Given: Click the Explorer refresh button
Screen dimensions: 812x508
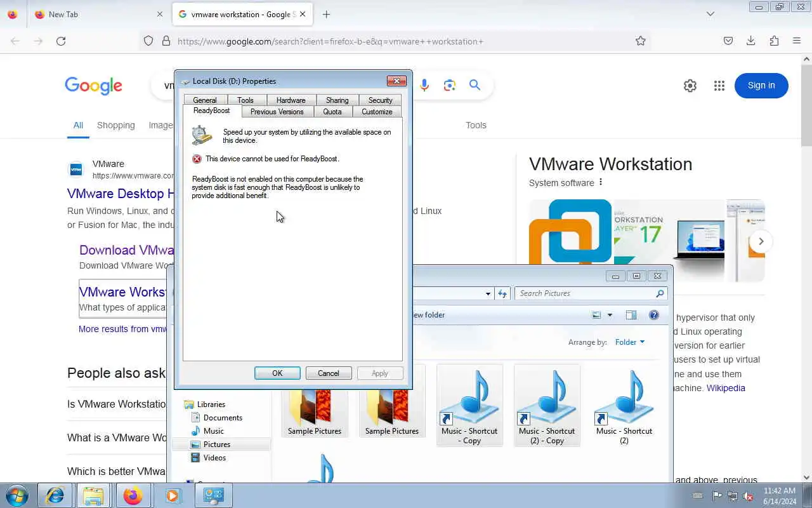Looking at the screenshot, I should tap(502, 293).
